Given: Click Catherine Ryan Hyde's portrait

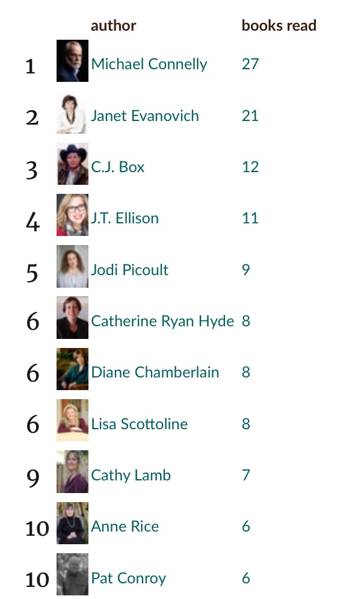Looking at the screenshot, I should click(72, 318).
